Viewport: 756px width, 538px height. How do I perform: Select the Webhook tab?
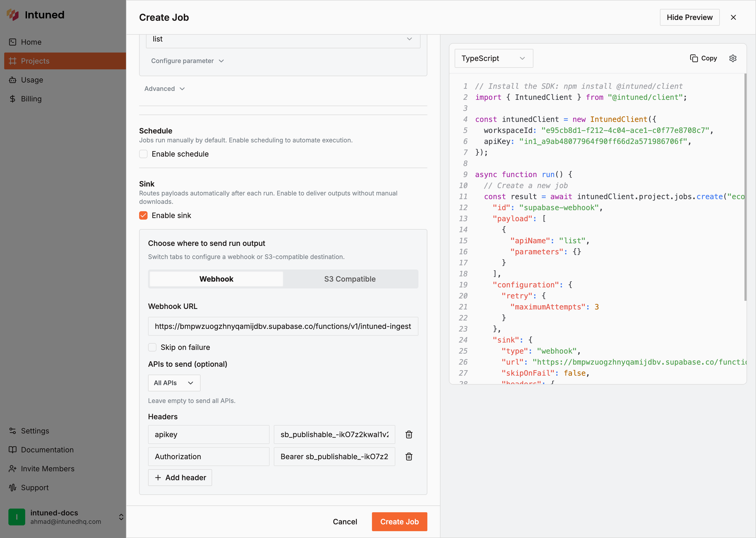tap(217, 279)
